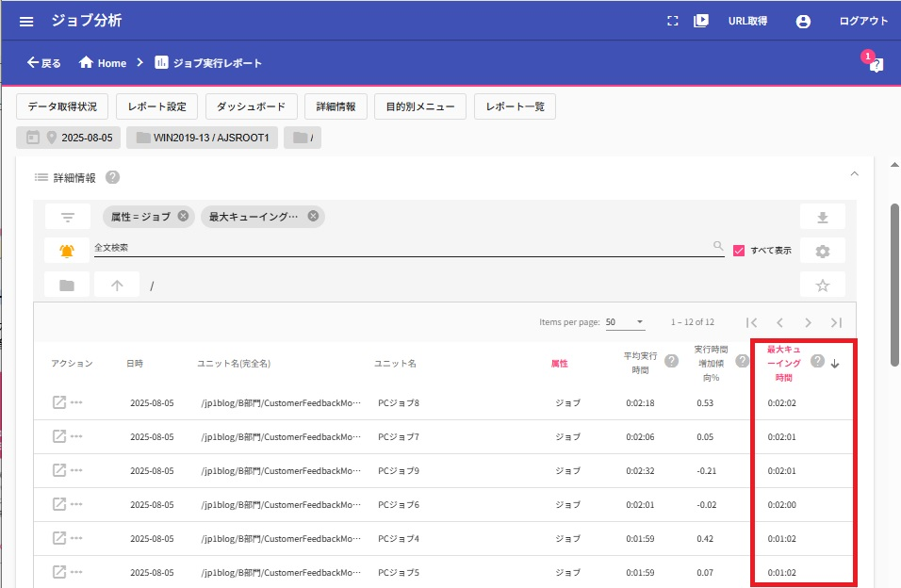
Task: Open help for 最大キューイング時間 column
Action: [817, 361]
